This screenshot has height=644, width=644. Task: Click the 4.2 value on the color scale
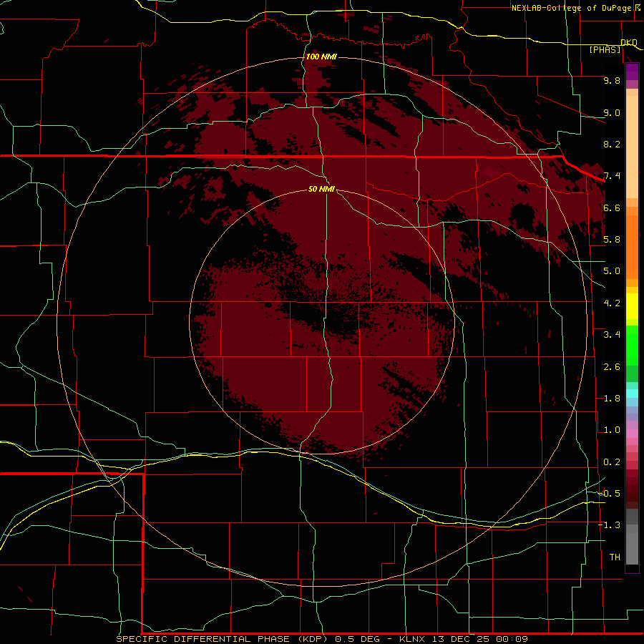[x=612, y=303]
